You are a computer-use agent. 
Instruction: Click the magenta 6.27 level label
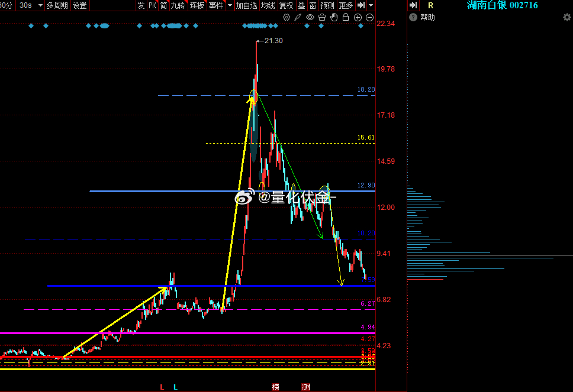tap(368, 303)
